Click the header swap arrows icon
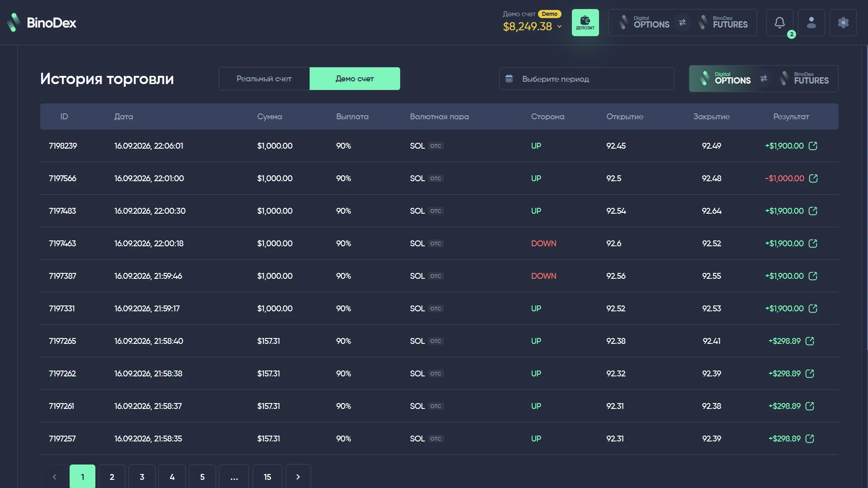 (682, 23)
